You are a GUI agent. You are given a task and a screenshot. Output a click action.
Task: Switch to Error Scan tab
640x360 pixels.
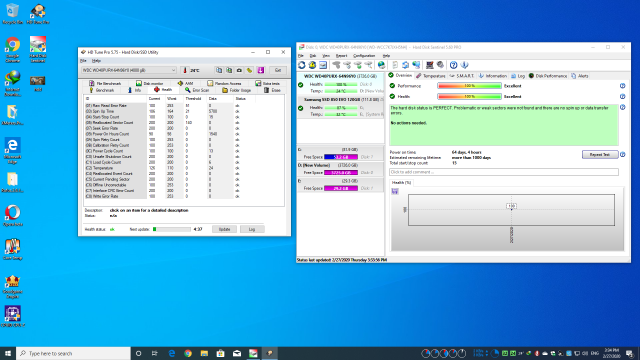click(x=198, y=90)
